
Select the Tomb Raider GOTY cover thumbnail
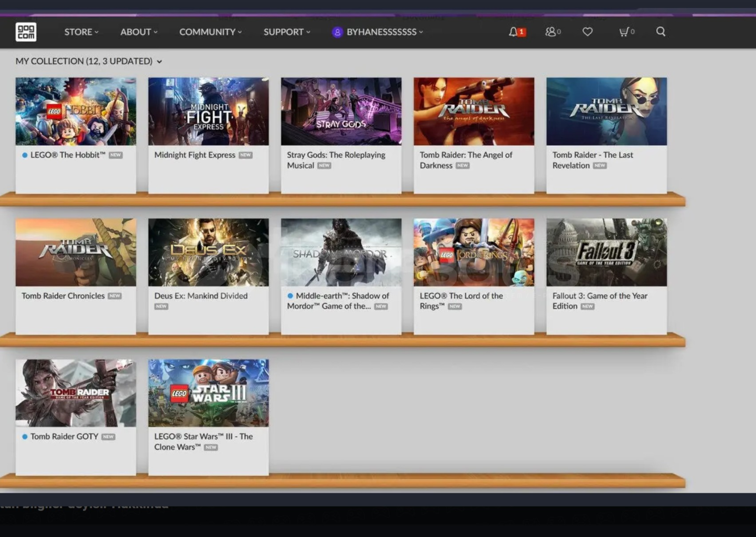(76, 393)
